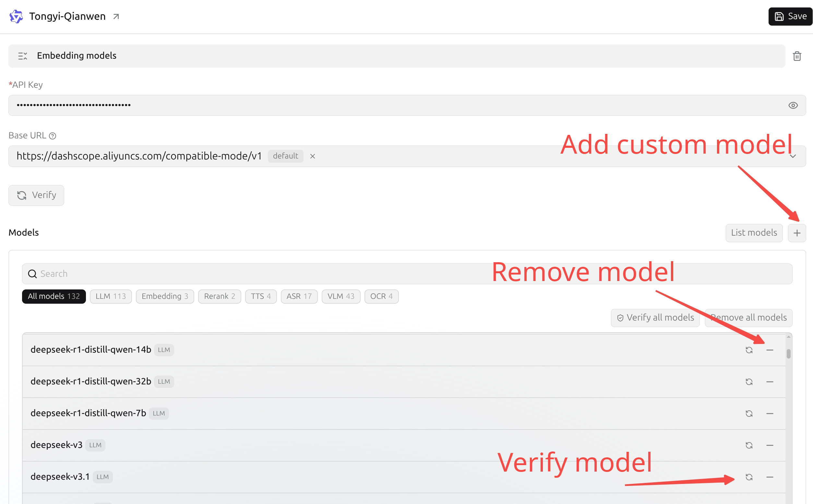
Task: Verify the deepseek-v3 model
Action: pyautogui.click(x=749, y=445)
